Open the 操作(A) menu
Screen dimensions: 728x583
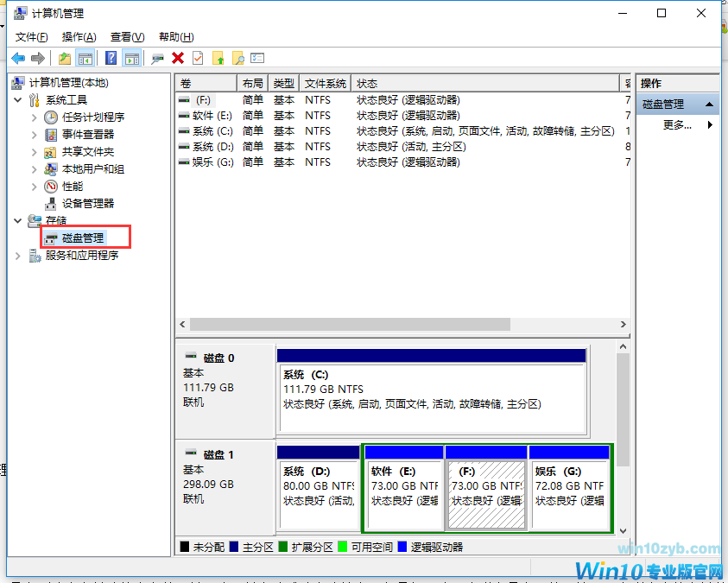point(79,37)
